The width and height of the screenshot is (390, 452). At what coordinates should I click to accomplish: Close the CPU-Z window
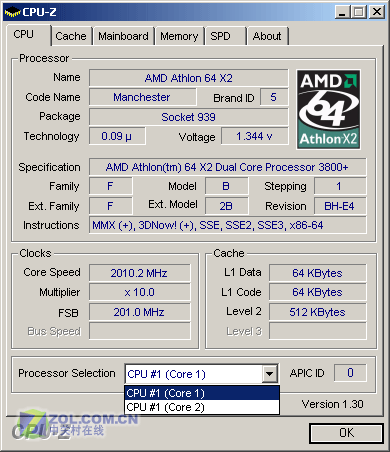(x=377, y=12)
